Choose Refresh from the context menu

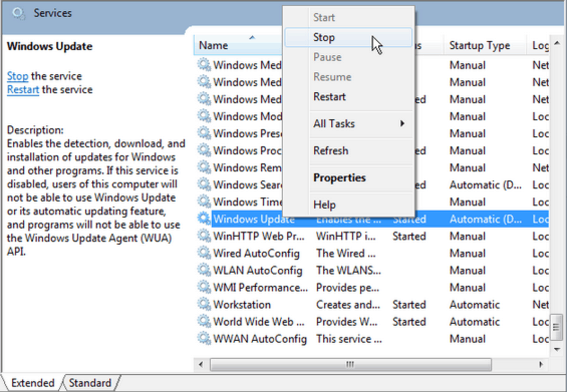(x=348, y=150)
